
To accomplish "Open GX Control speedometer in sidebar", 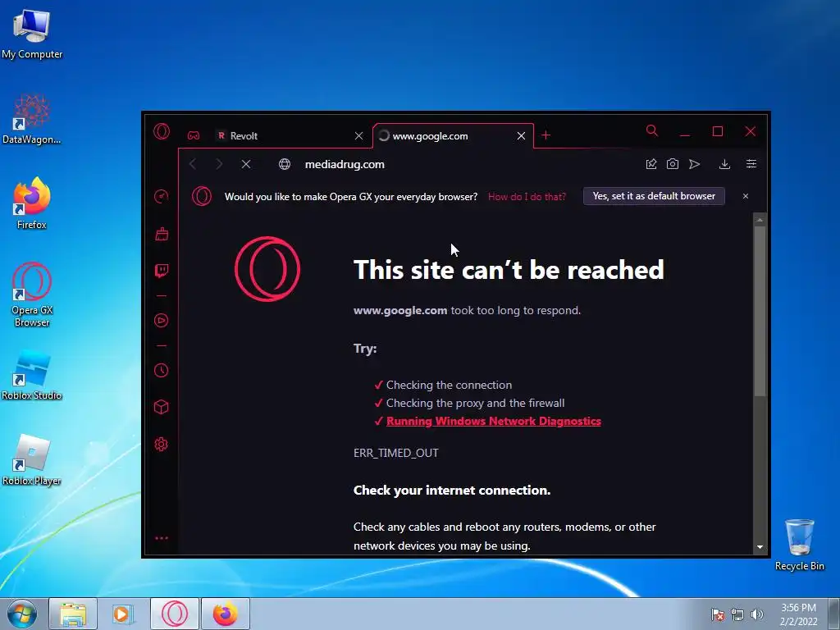I will click(162, 197).
